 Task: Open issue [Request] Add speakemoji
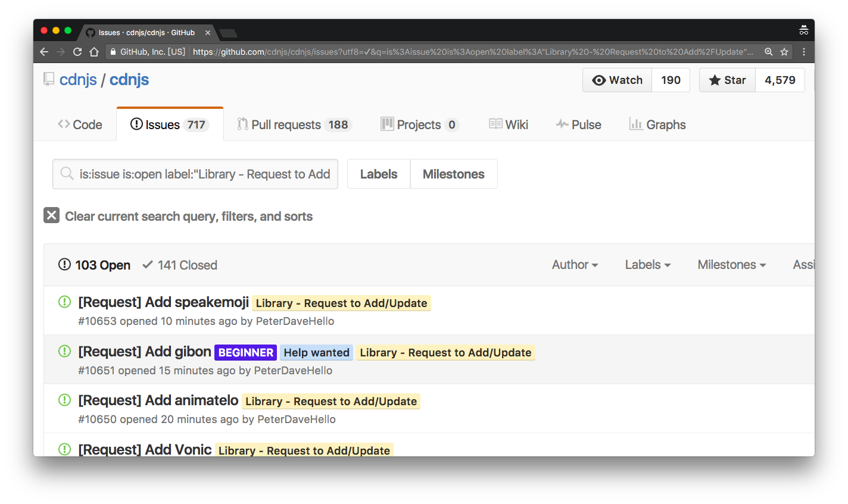click(164, 302)
